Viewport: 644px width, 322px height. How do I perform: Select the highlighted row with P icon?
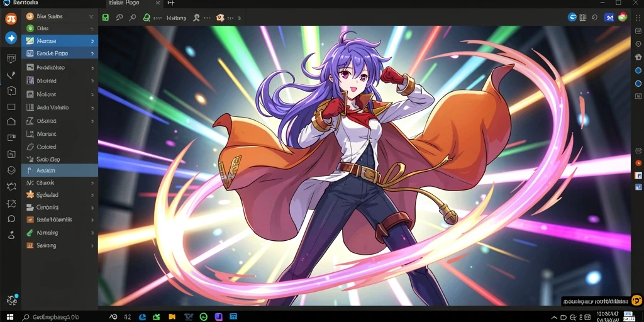coord(60,170)
